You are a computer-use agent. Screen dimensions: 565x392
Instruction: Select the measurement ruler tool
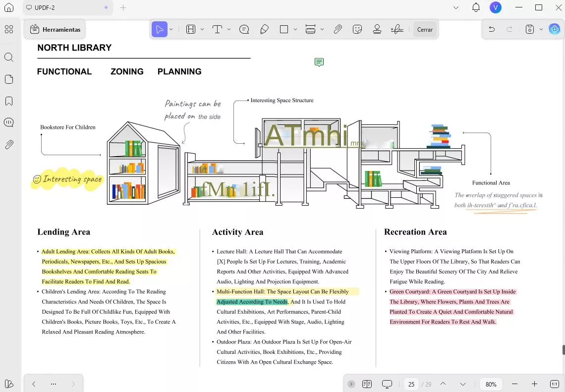coord(310,29)
